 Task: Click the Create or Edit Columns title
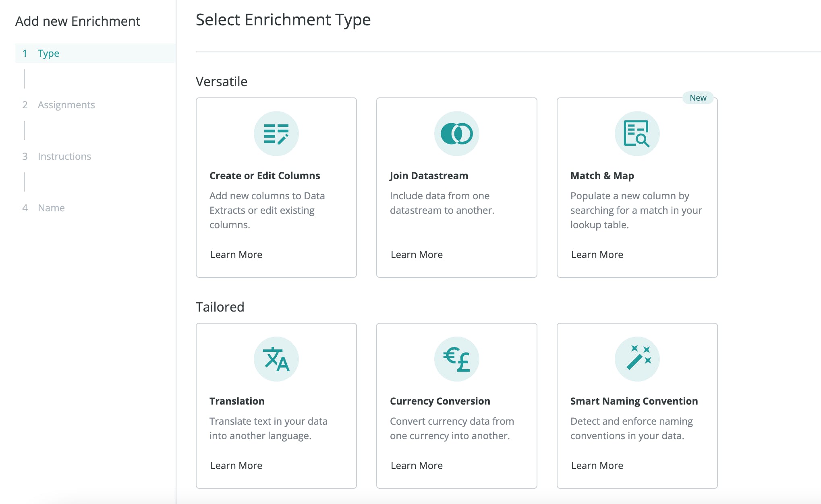point(265,176)
